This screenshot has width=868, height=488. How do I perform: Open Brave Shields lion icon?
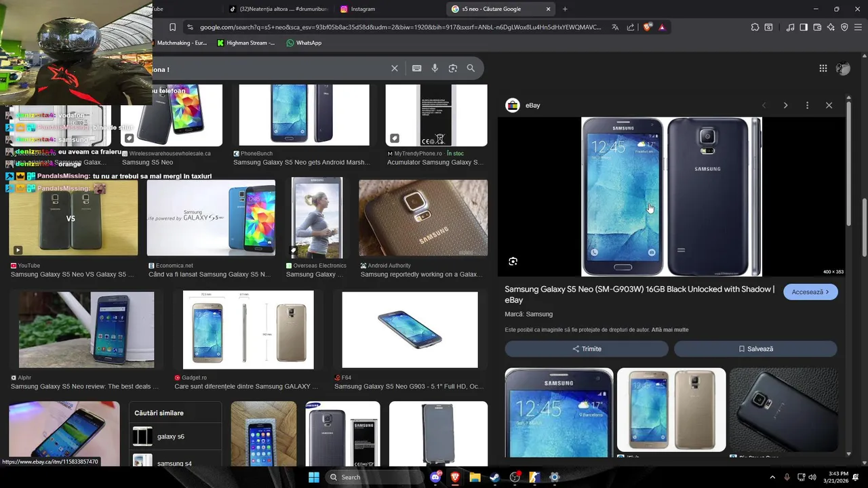[647, 27]
